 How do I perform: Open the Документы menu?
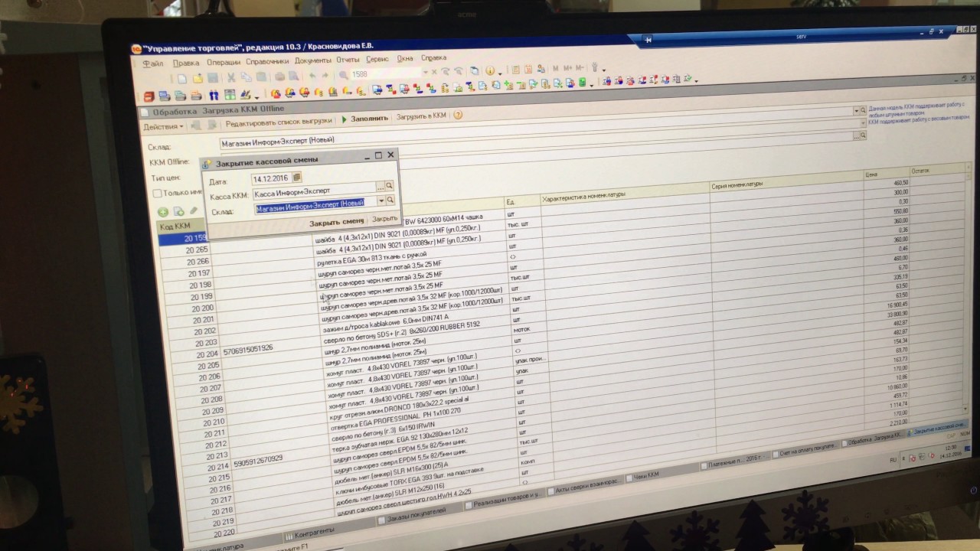tap(312, 60)
